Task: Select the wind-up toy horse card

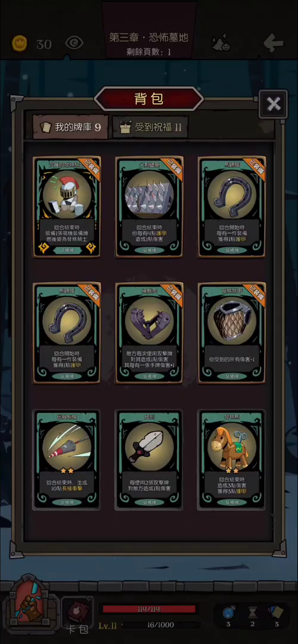Action: 231,460
